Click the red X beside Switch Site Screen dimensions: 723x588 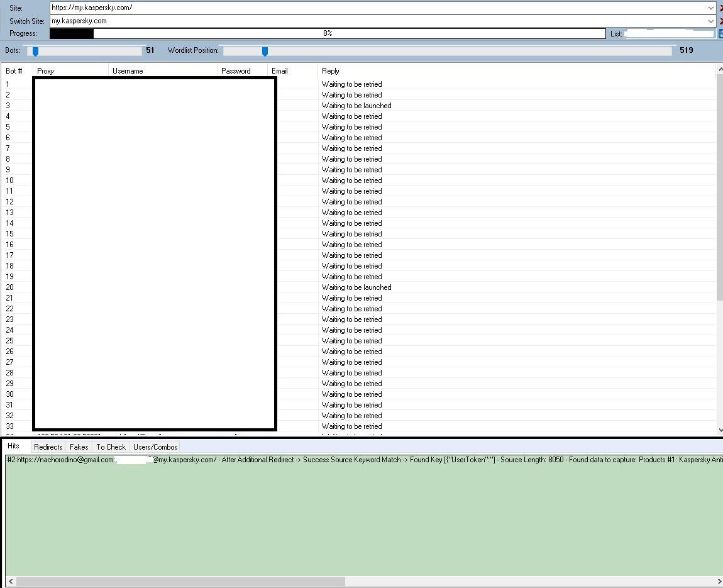[720, 21]
